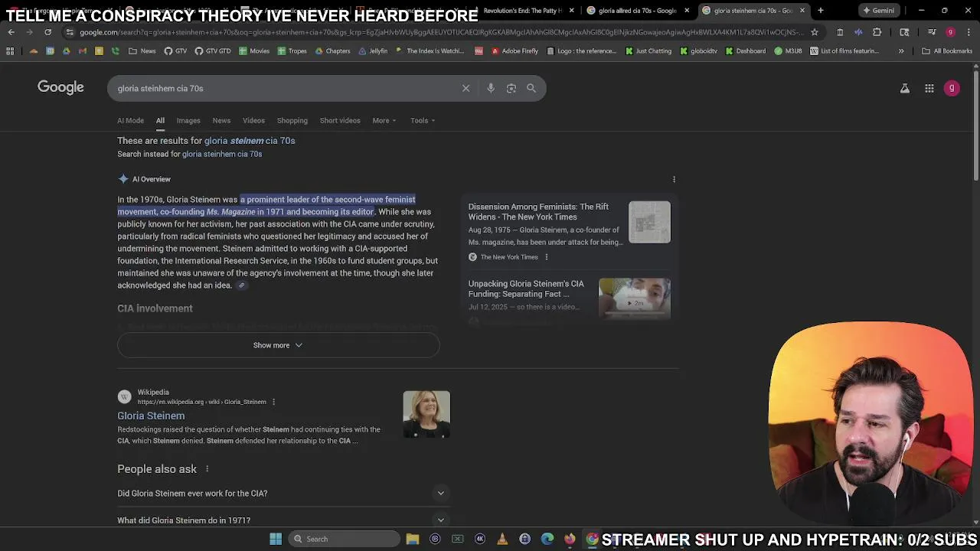Open the Movies bookmark

coord(253,51)
